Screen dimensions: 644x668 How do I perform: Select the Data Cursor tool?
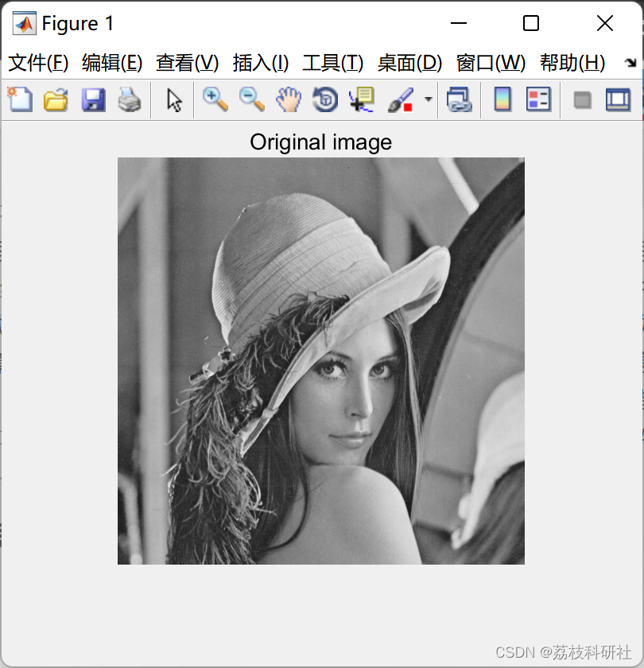tap(362, 99)
